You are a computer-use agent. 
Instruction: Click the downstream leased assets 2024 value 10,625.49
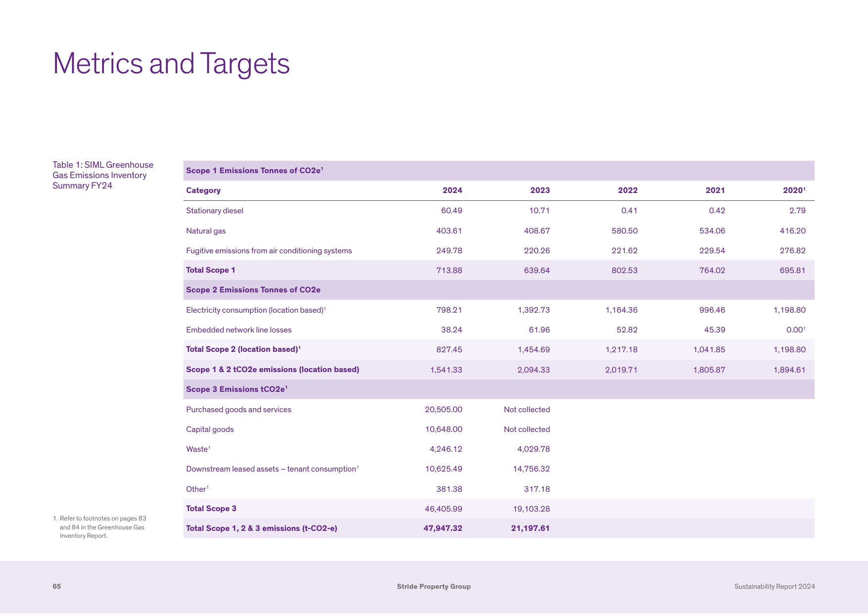pos(444,469)
